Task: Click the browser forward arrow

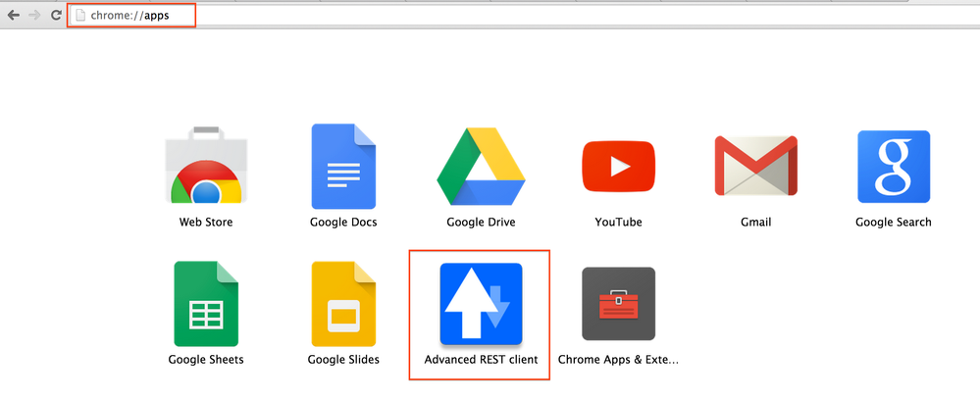Action: (35, 16)
